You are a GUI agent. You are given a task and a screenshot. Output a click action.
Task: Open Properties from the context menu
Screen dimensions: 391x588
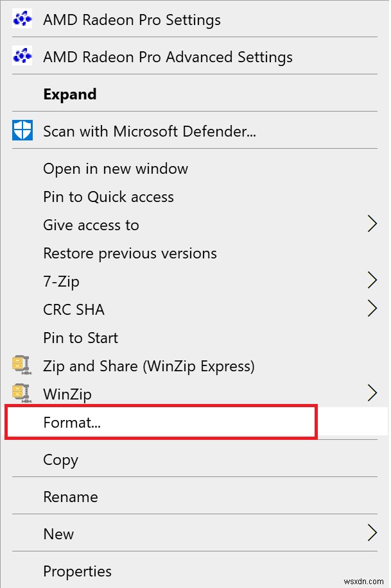[x=77, y=571]
